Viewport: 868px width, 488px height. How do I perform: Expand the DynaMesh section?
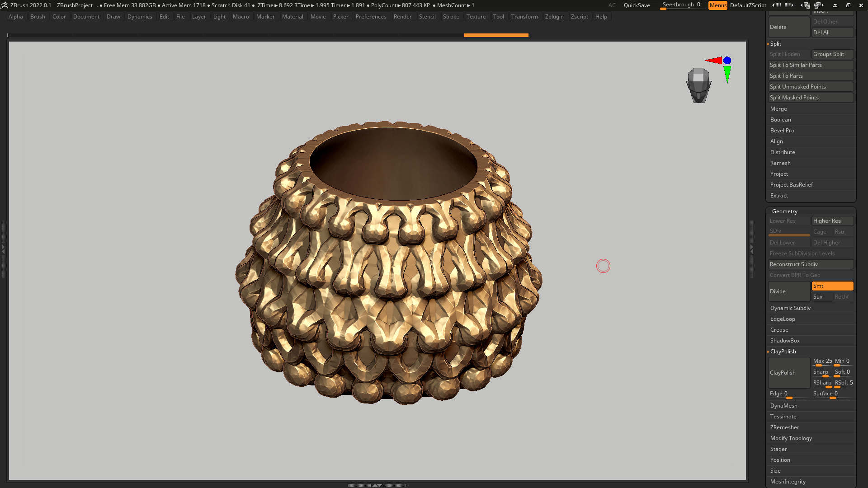pos(783,406)
